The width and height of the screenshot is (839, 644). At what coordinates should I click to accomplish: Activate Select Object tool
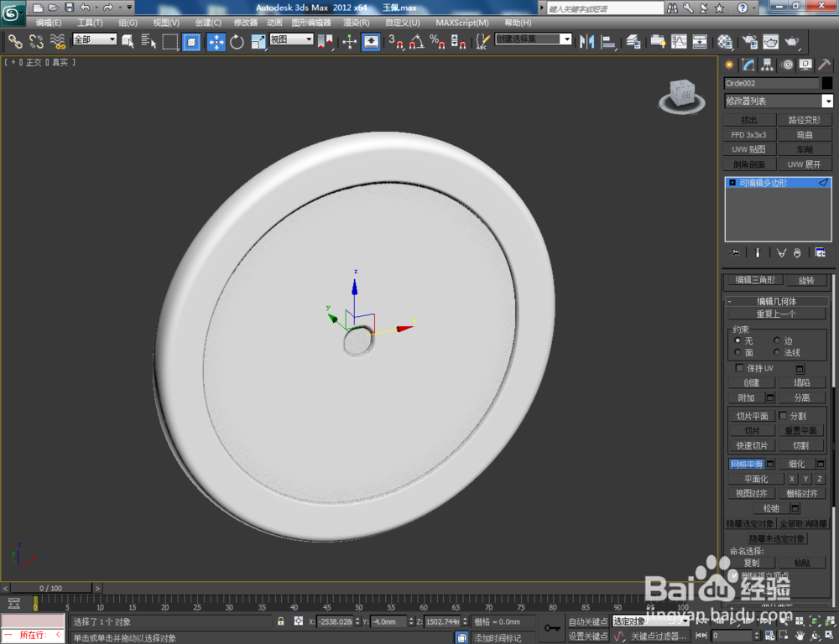(x=128, y=41)
